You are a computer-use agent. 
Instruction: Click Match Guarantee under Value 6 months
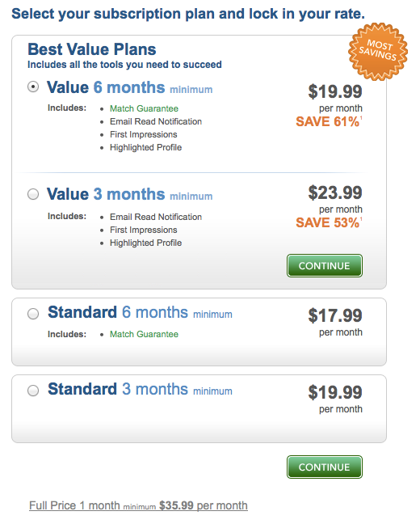pyautogui.click(x=144, y=108)
